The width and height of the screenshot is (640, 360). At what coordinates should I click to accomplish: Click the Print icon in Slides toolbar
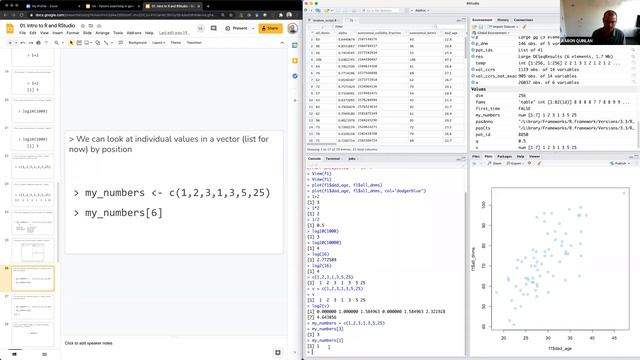(38, 42)
